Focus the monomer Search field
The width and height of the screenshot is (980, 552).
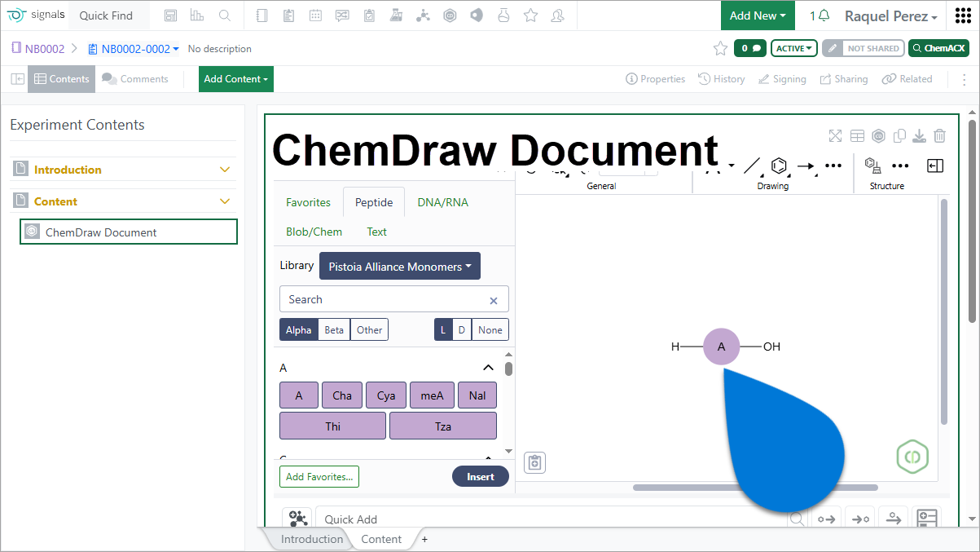(394, 299)
